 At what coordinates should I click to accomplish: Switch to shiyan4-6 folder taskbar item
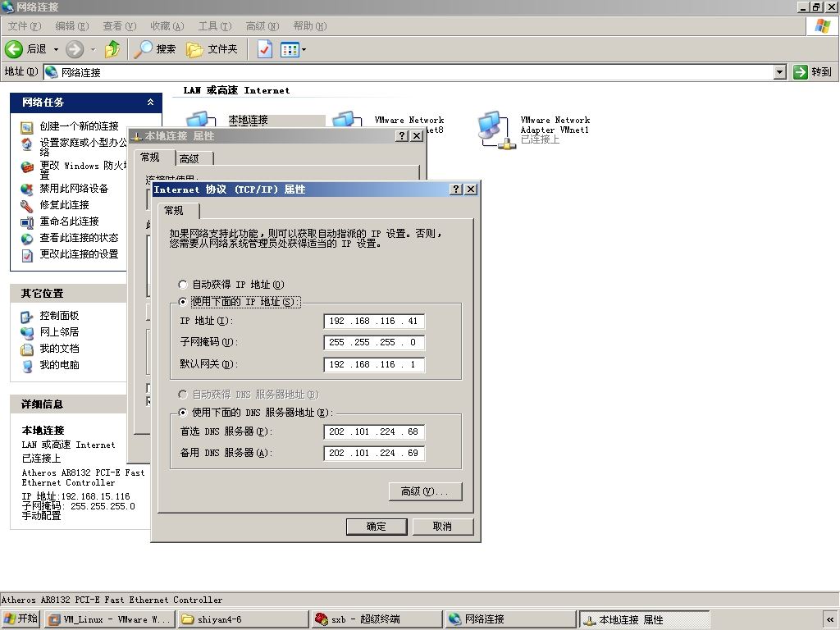pos(243,620)
